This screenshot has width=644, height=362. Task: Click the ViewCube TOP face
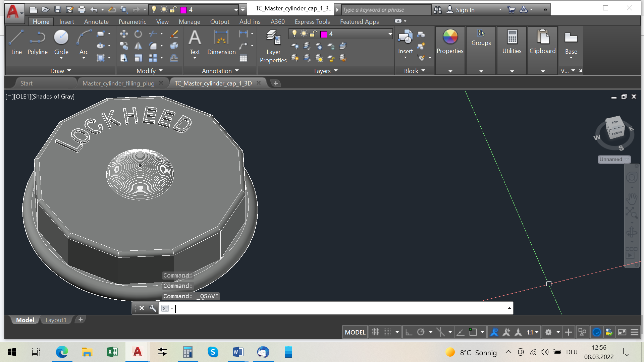pos(614,122)
